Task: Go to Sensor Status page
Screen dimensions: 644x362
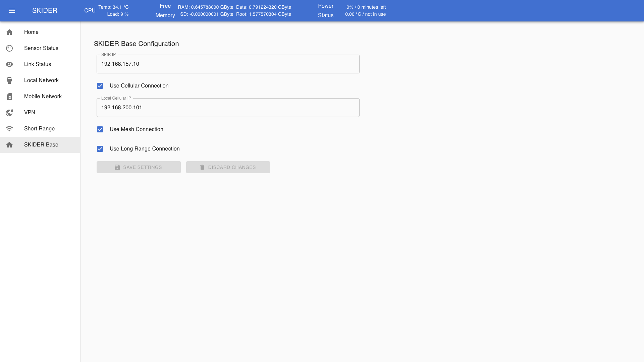Action: 40,48
